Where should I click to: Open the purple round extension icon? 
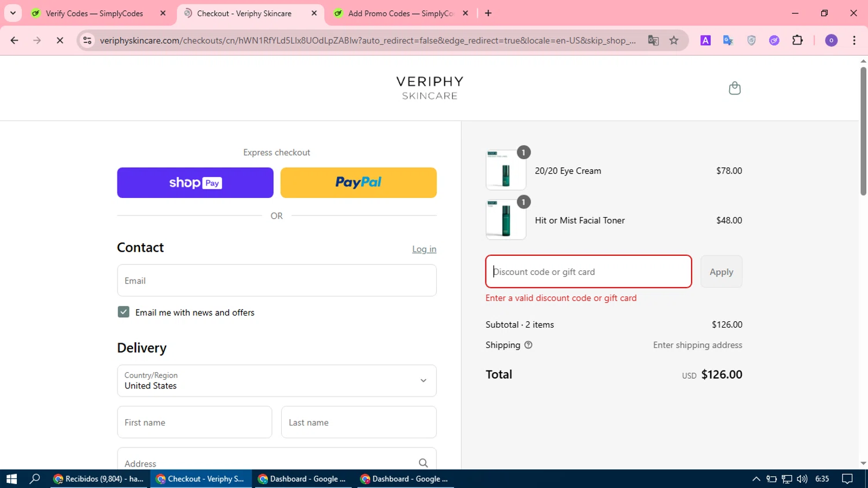774,41
